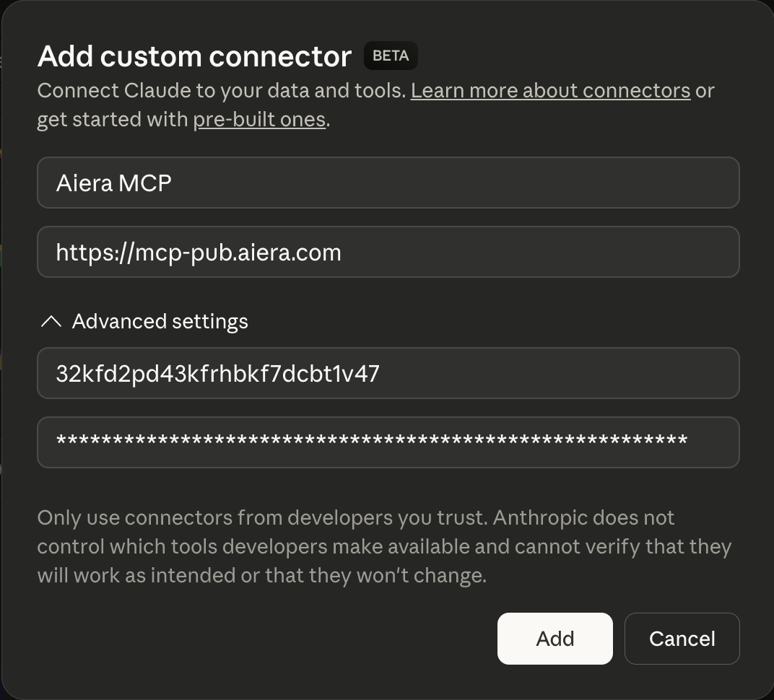Click the masked client secret field
This screenshot has height=700, width=774.
(388, 442)
